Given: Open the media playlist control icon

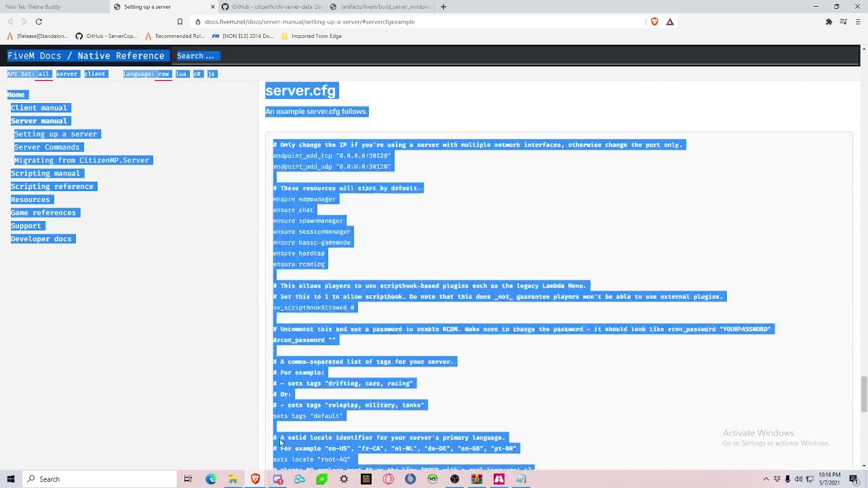Looking at the screenshot, I should click(844, 22).
